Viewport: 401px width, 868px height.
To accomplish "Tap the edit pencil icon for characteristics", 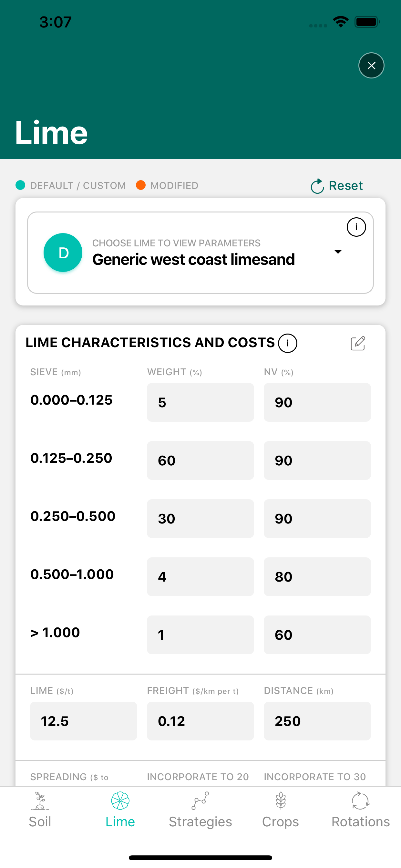I will point(357,343).
